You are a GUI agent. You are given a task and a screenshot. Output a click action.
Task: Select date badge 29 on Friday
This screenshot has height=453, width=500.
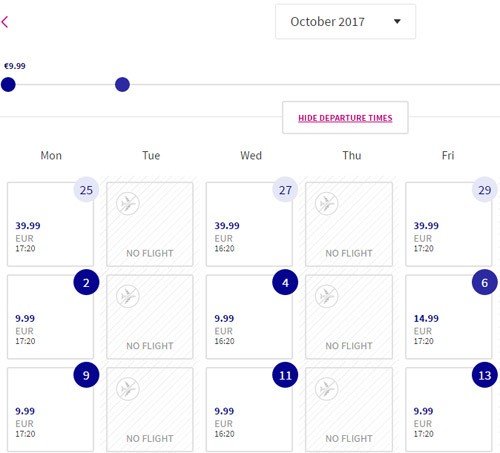point(485,190)
